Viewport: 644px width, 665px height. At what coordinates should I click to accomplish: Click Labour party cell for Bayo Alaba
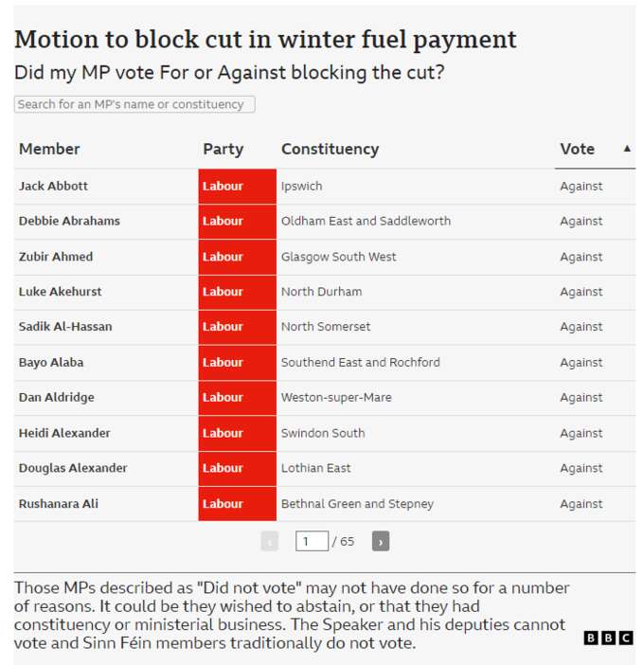tap(237, 363)
